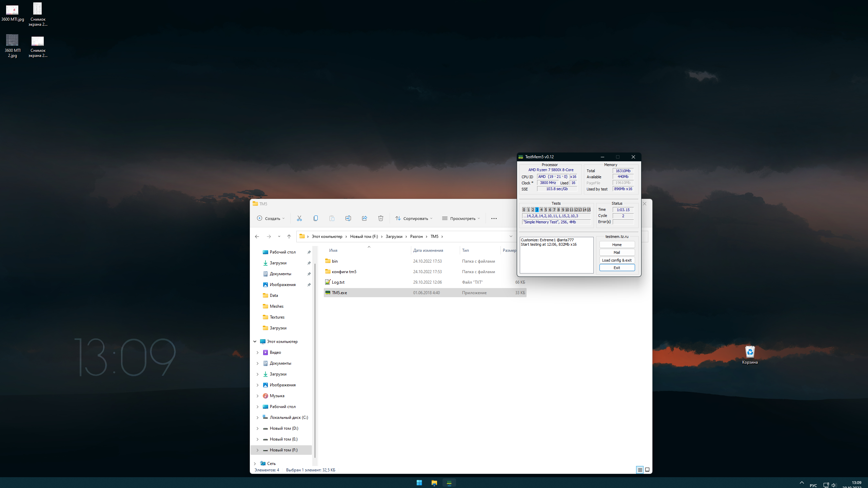Open the Просмотреть menu
This screenshot has height=488, width=868.
pos(461,219)
